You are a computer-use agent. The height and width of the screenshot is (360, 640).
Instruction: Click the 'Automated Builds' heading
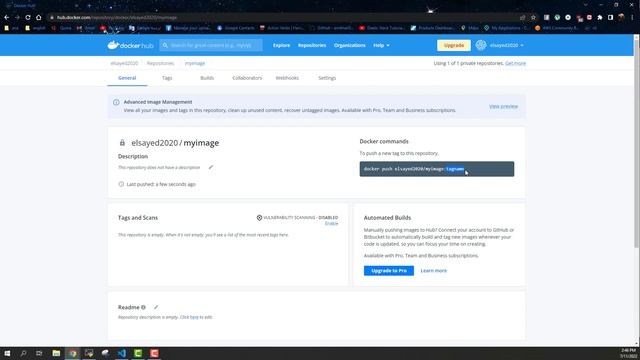point(387,218)
